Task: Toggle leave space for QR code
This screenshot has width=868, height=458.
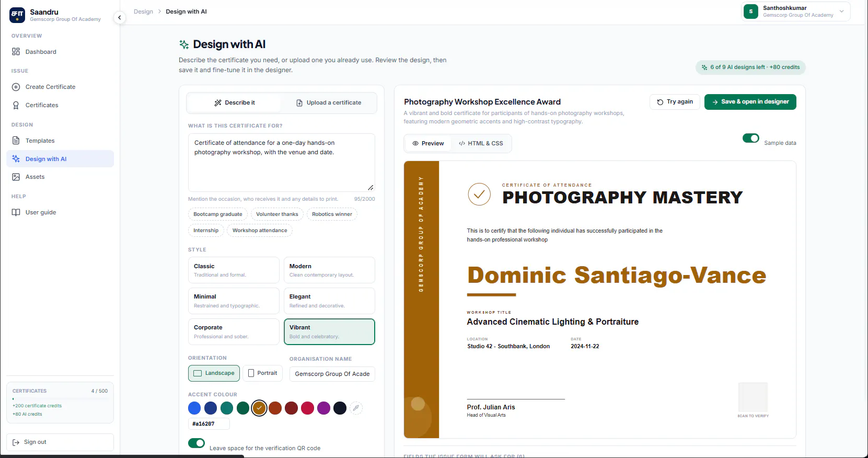Action: tap(196, 443)
